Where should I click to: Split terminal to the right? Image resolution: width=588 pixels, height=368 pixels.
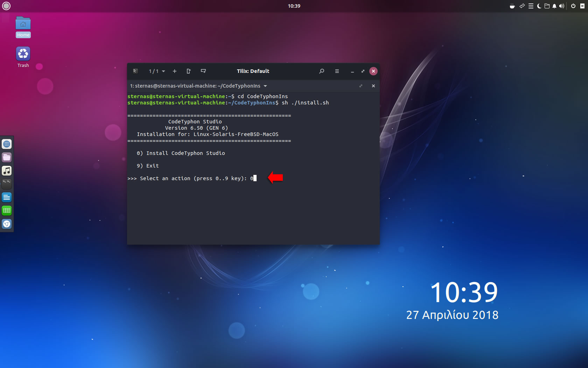pos(189,71)
